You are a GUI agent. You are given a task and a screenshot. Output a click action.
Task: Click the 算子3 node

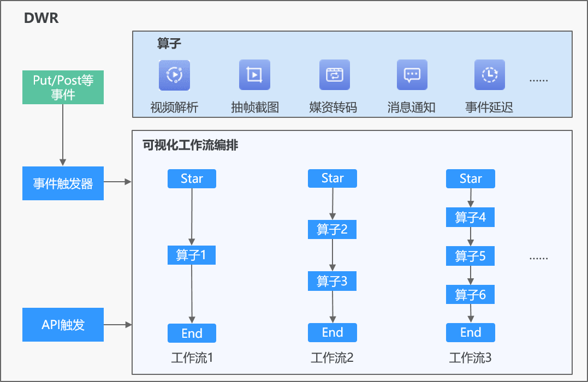click(x=332, y=281)
